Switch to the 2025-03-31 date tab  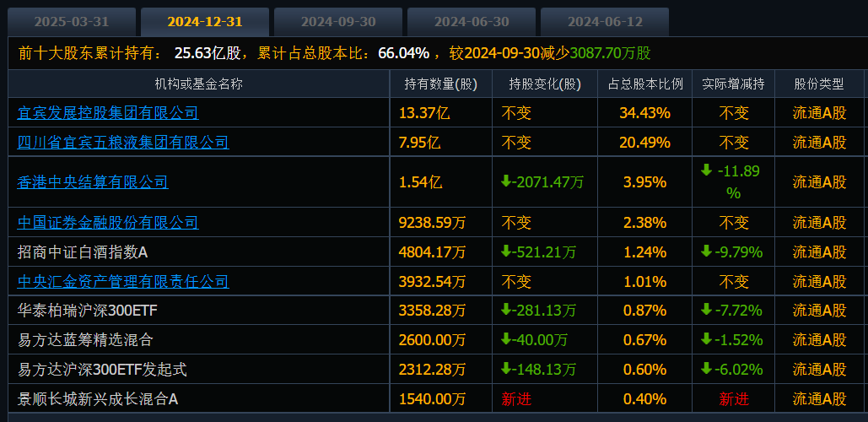72,22
